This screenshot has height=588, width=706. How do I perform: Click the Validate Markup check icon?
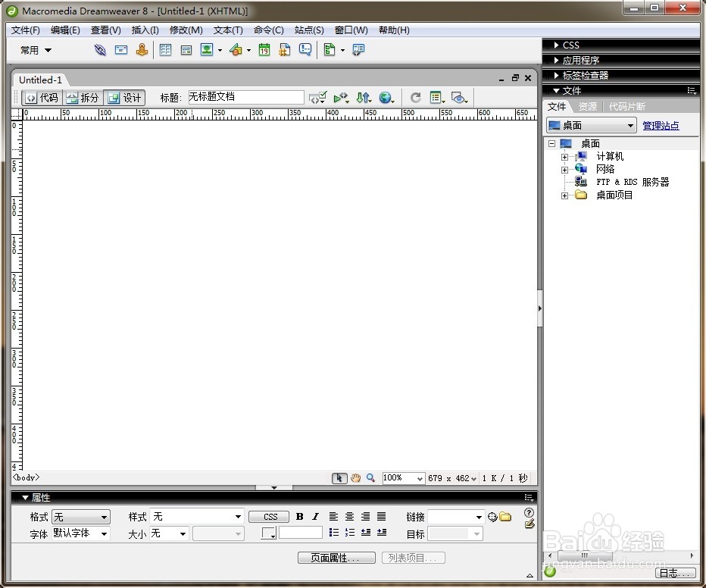(x=317, y=98)
